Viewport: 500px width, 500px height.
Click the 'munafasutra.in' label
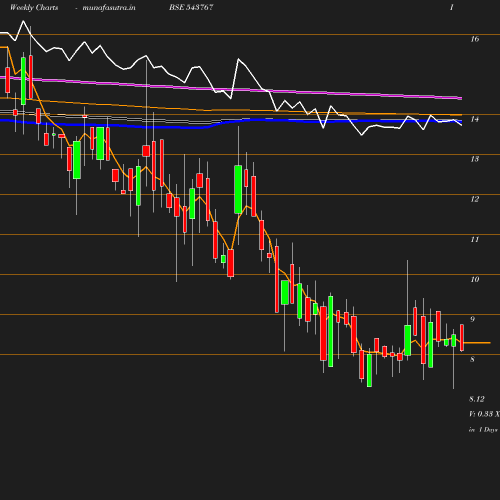pyautogui.click(x=109, y=8)
